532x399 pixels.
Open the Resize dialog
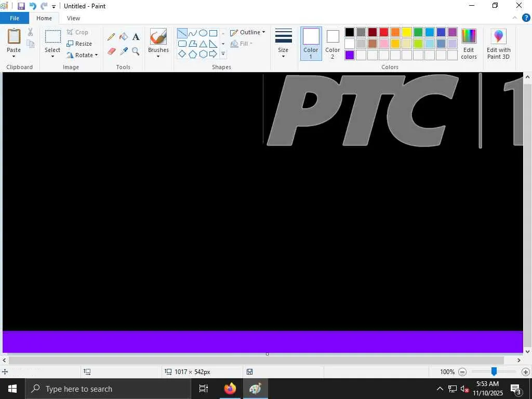tap(79, 44)
